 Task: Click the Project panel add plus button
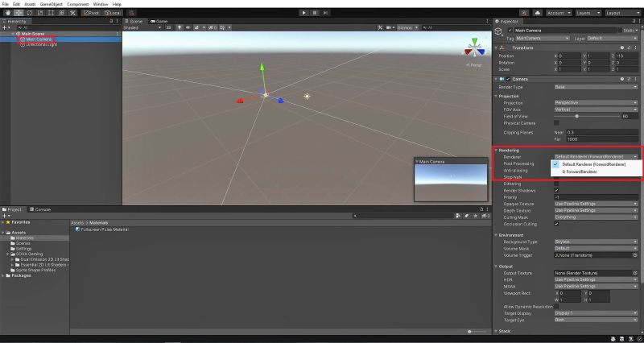click(6, 216)
